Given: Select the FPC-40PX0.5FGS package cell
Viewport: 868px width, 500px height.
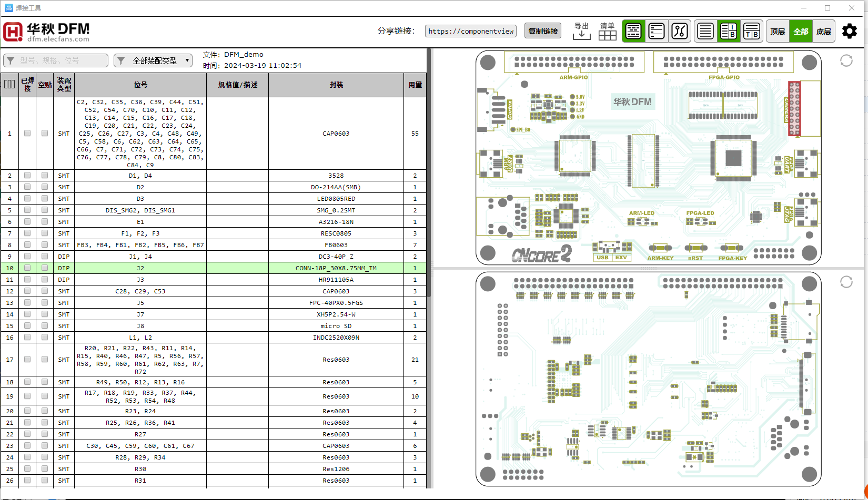Looking at the screenshot, I should click(x=336, y=303).
